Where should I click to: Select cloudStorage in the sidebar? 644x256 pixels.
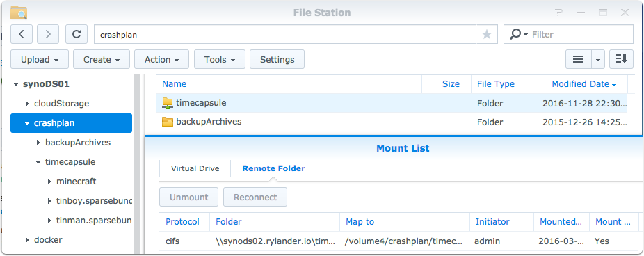point(62,104)
